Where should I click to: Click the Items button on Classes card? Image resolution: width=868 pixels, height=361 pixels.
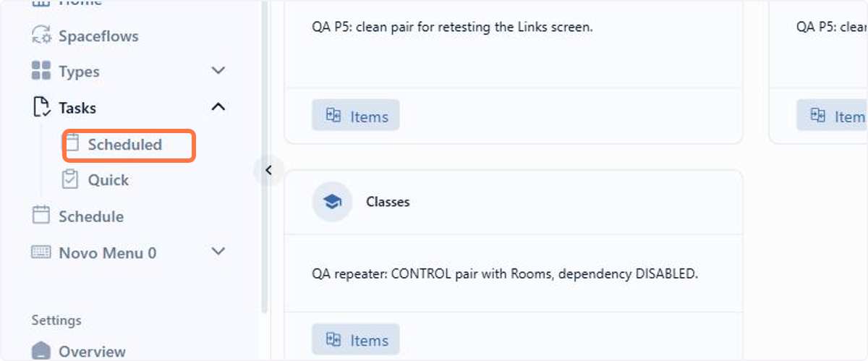(x=356, y=340)
